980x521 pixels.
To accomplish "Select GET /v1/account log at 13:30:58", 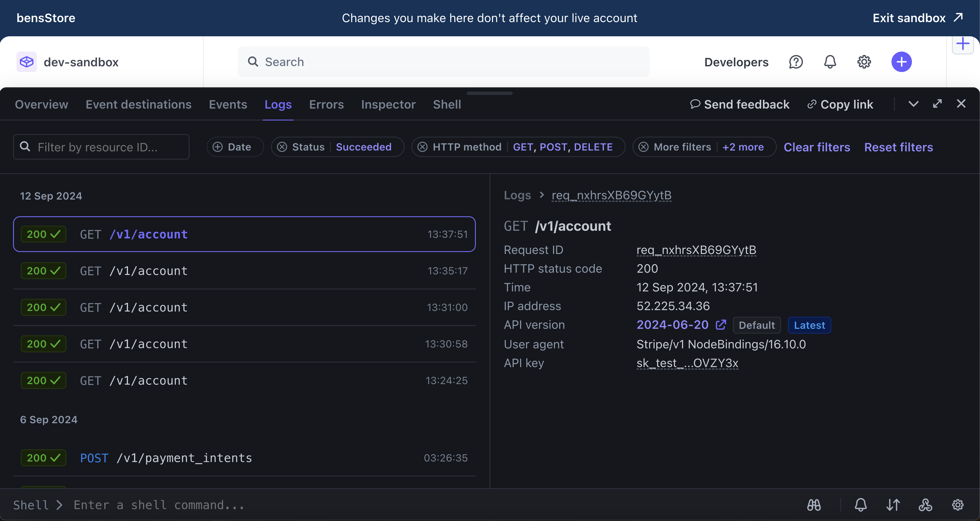I will pos(244,344).
